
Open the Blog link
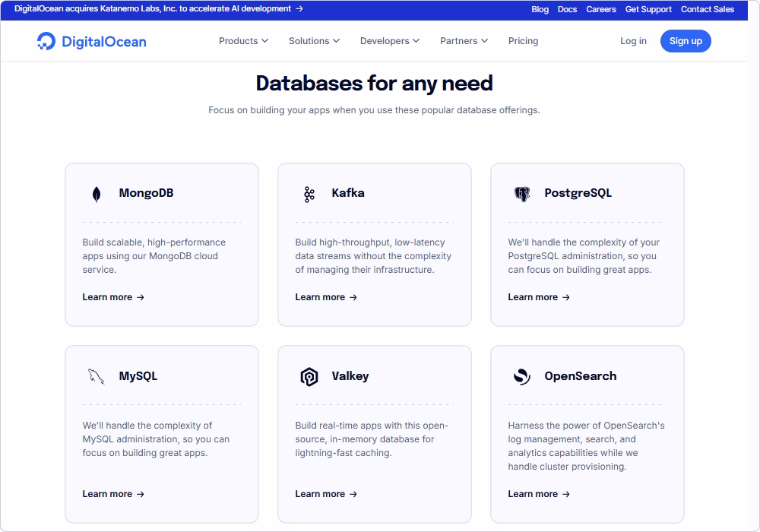[540, 9]
